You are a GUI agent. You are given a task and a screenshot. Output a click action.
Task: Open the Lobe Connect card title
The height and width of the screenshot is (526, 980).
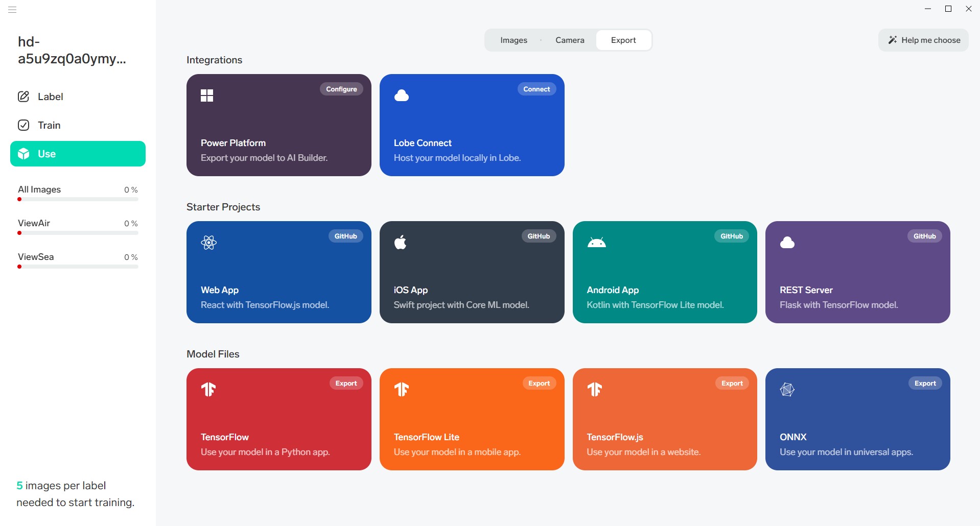click(423, 143)
